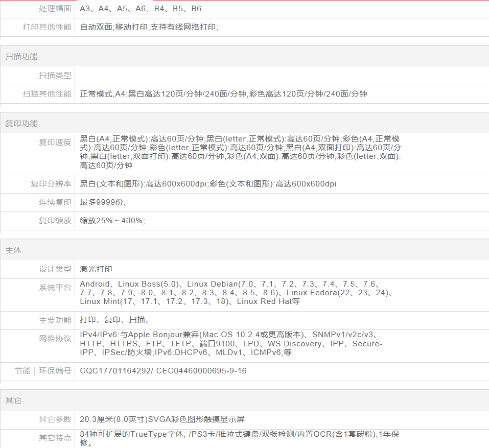Image resolution: width=489 pixels, height=448 pixels.
Task: Click the 扫描其他性能 row label
Action: click(47, 94)
